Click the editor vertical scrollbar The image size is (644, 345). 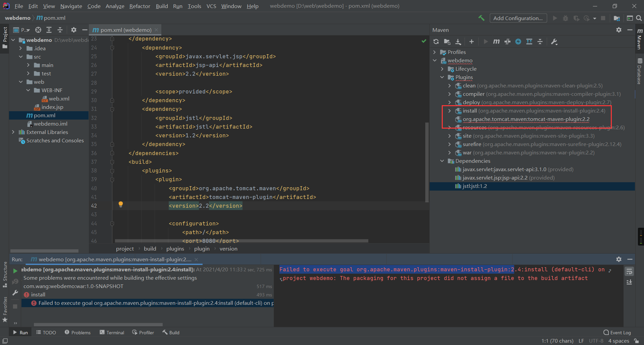pyautogui.click(x=427, y=162)
